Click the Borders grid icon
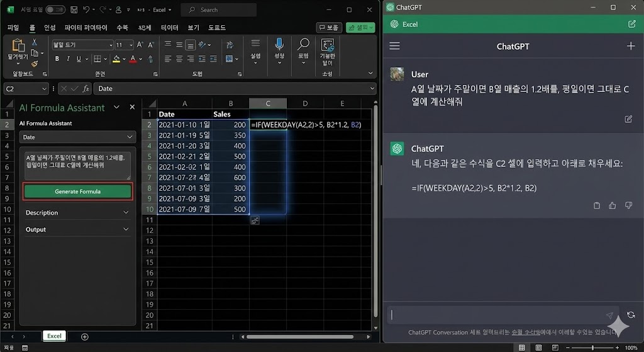Screen dimensions: 644x352 [x=97, y=59]
